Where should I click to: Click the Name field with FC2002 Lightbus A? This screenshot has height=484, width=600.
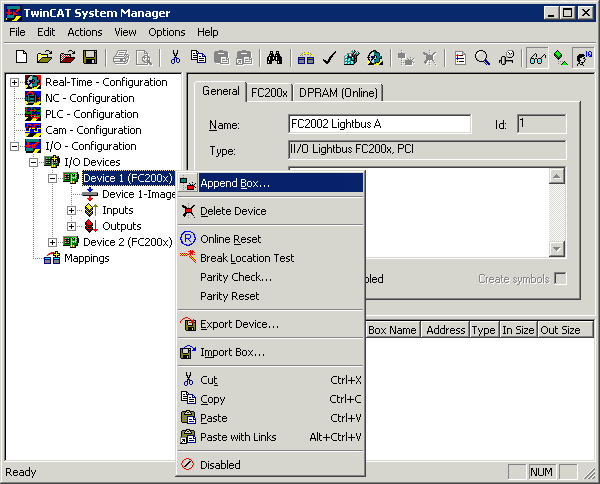(380, 124)
